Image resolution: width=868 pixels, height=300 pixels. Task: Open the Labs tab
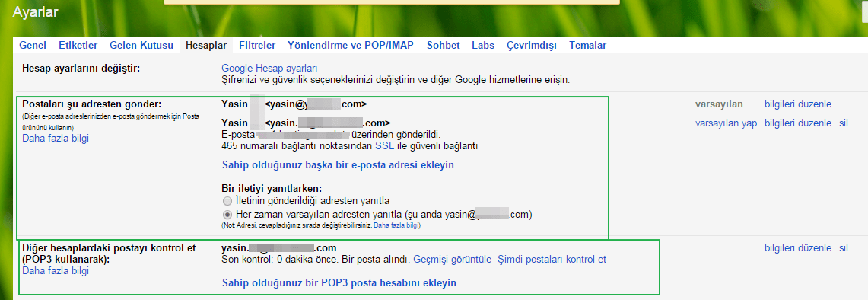(x=483, y=46)
